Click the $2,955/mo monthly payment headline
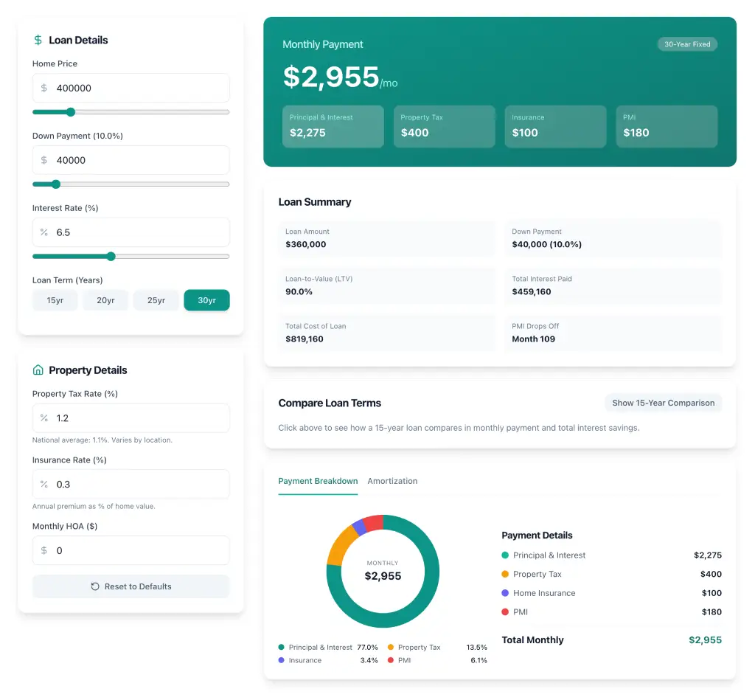Viewport: 755px width, 700px height. [x=341, y=77]
